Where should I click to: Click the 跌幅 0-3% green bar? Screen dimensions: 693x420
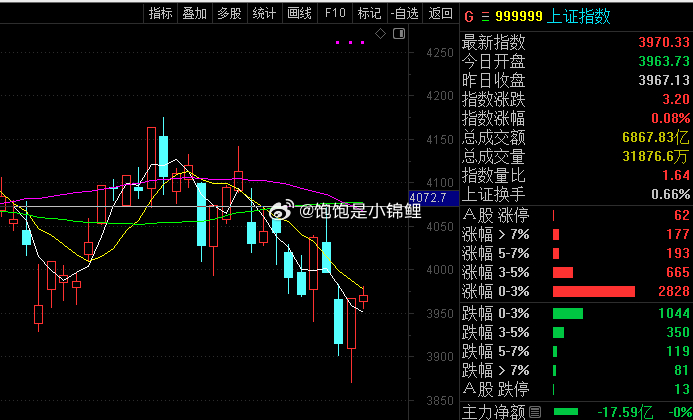tap(567, 313)
